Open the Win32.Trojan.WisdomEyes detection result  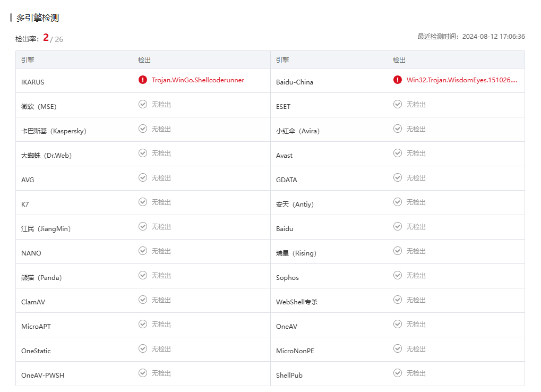tap(461, 80)
